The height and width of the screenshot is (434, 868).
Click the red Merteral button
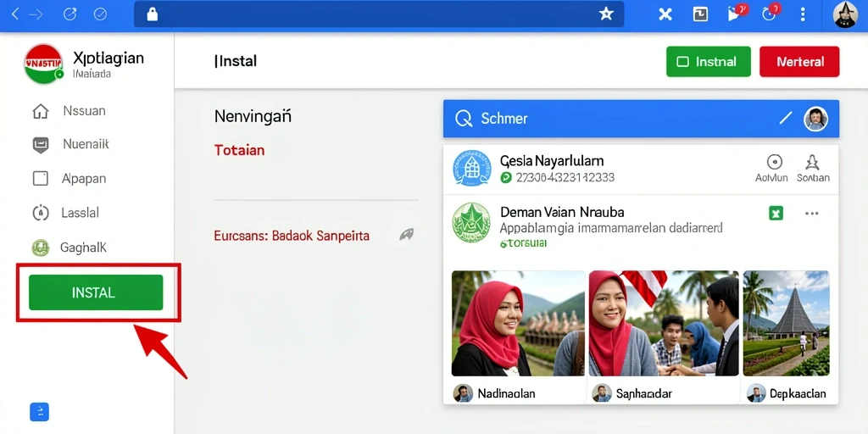(799, 61)
